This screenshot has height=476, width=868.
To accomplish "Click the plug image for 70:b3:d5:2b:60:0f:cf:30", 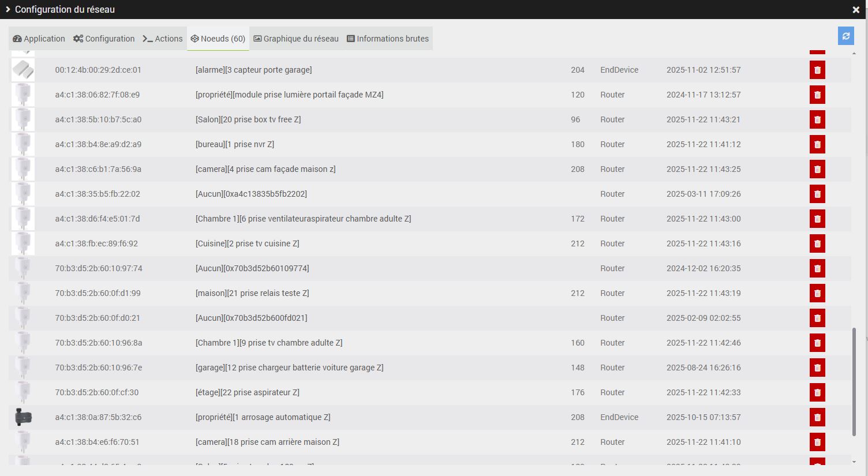I will coord(23,392).
